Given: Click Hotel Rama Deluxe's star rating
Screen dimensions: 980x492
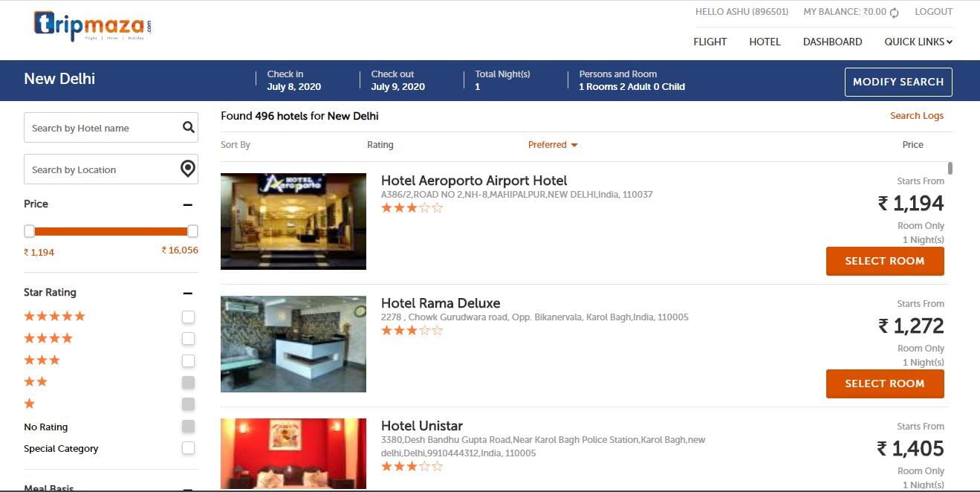Looking at the screenshot, I should 412,331.
